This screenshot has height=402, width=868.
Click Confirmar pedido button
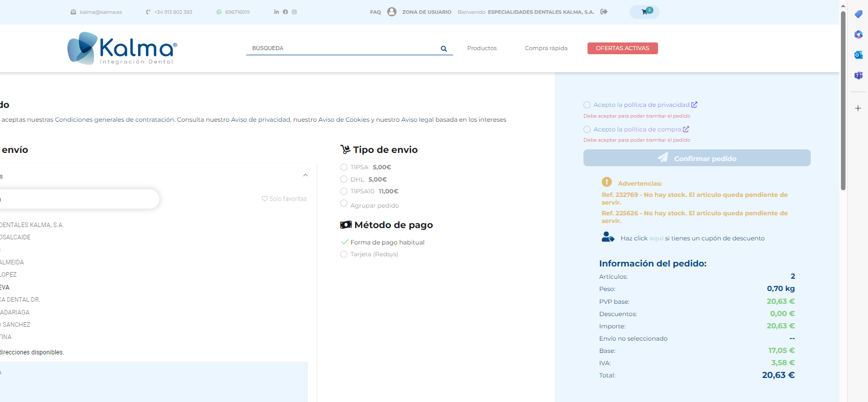pos(697,158)
